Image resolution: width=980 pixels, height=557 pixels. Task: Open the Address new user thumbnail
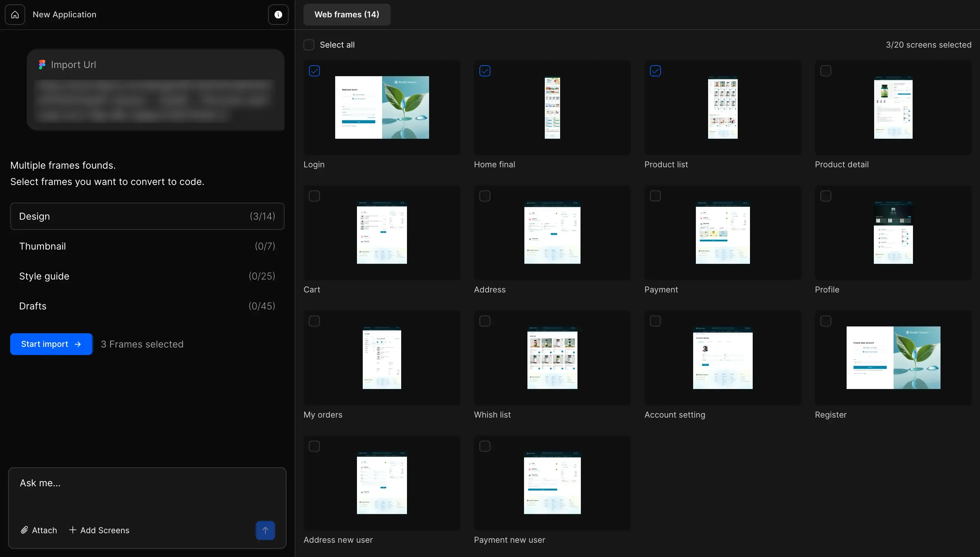click(382, 483)
